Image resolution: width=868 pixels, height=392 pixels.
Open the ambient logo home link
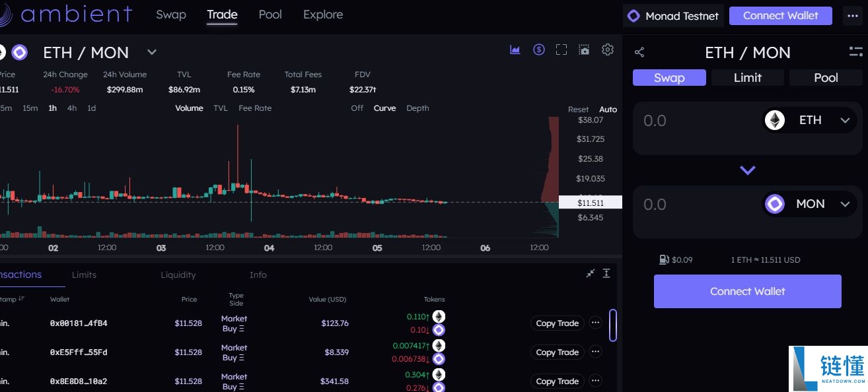[x=66, y=15]
